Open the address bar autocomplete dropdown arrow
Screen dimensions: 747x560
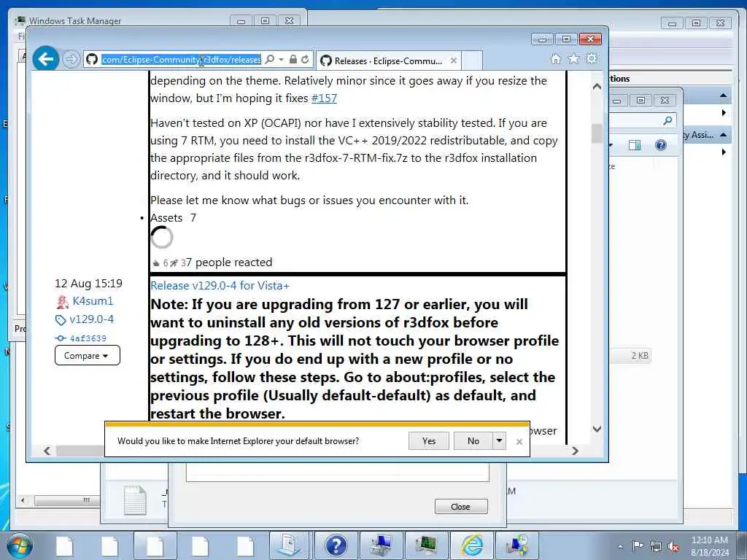click(281, 60)
